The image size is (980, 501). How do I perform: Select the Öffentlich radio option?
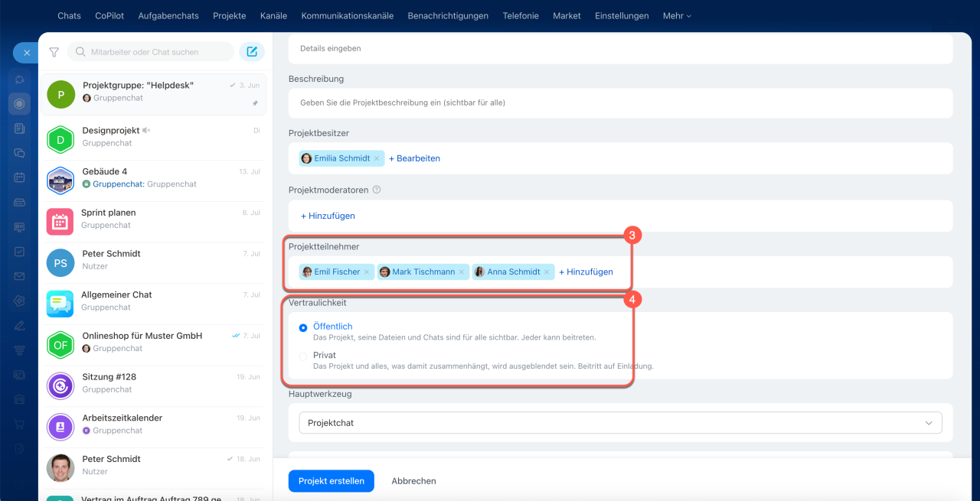click(303, 327)
